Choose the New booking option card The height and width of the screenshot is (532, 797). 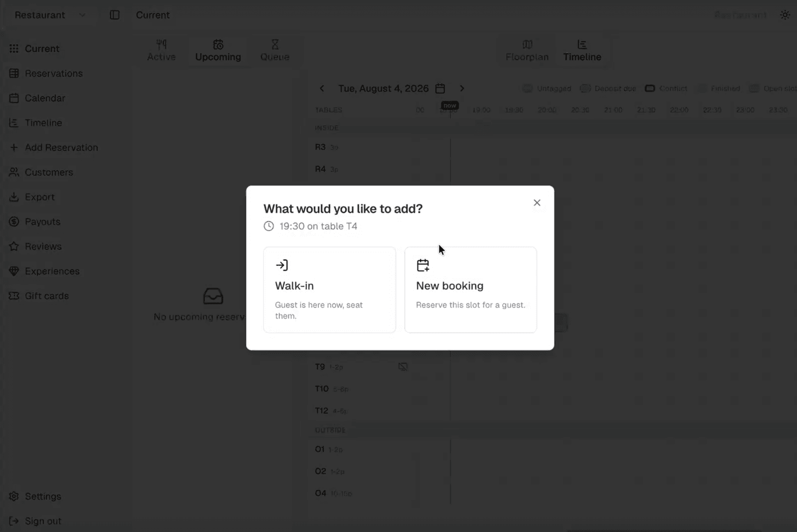[470, 290]
